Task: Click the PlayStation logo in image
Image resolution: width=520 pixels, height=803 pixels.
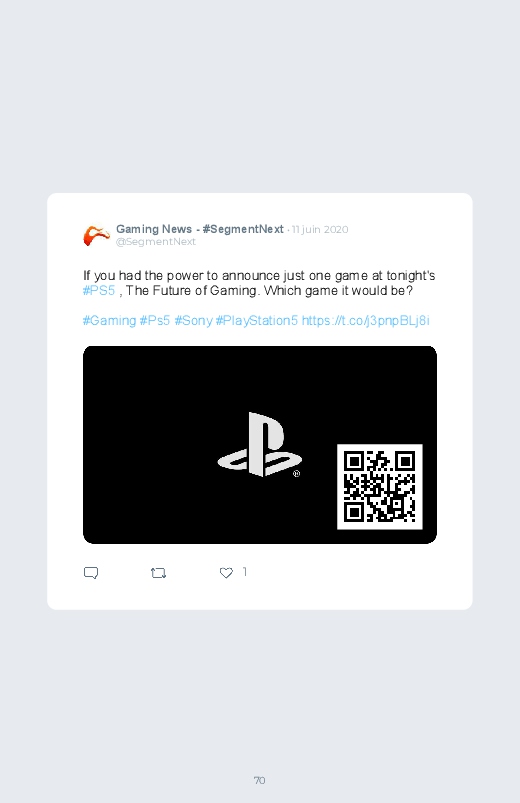Action: pyautogui.click(x=259, y=445)
